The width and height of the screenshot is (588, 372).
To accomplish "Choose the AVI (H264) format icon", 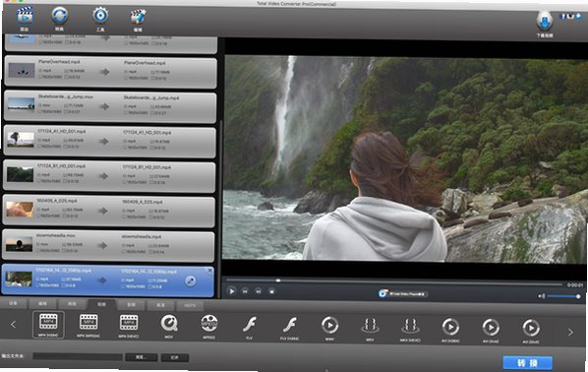I will point(450,327).
